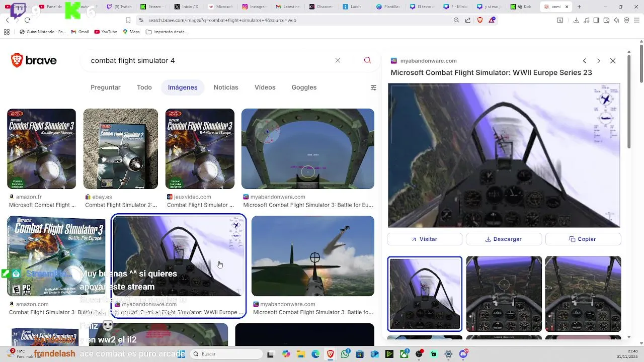Open the apps grid in bookmarks bar

tap(7, 32)
